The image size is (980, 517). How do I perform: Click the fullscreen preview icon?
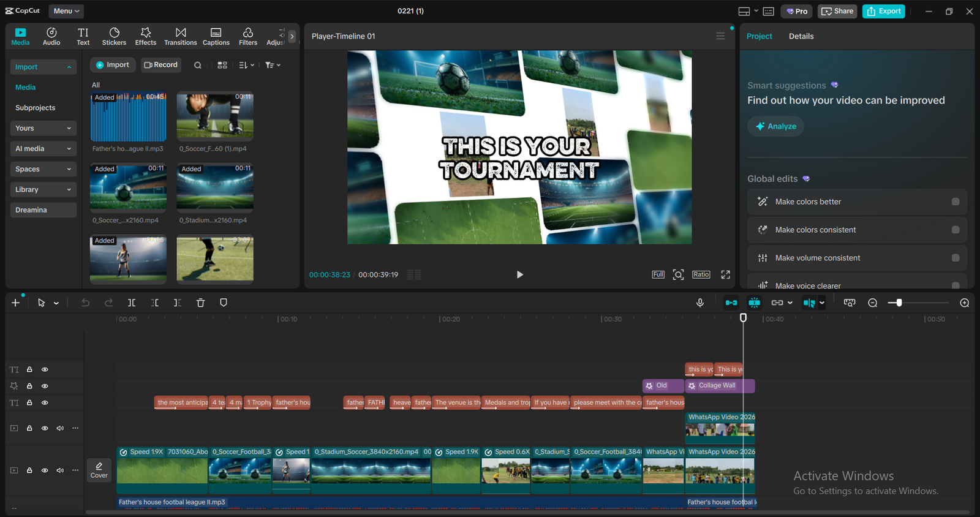(x=725, y=274)
